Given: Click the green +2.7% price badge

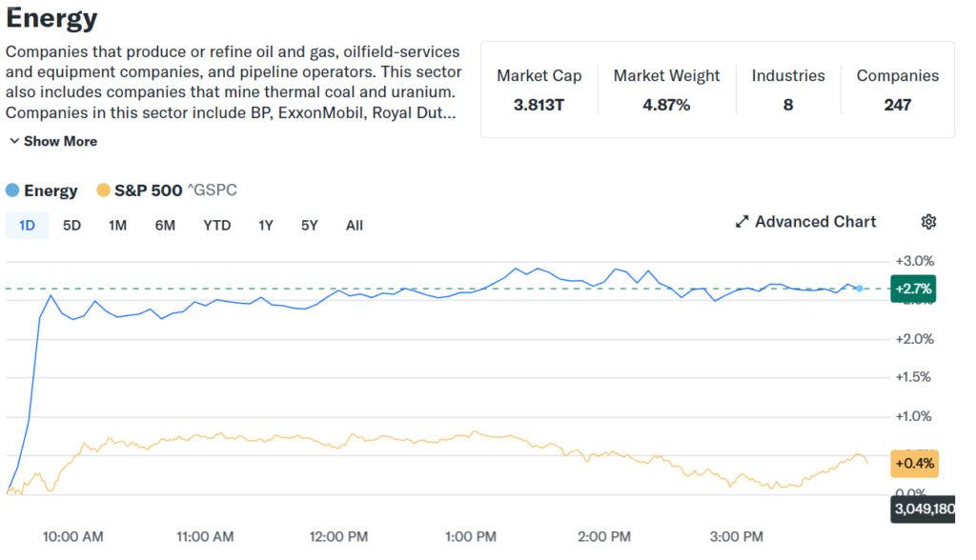Looking at the screenshot, I should click(x=912, y=289).
